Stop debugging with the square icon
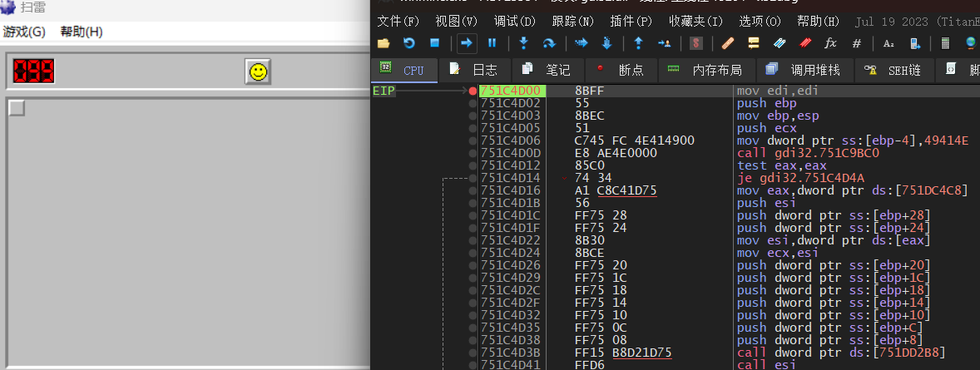The image size is (980, 370). [x=435, y=43]
